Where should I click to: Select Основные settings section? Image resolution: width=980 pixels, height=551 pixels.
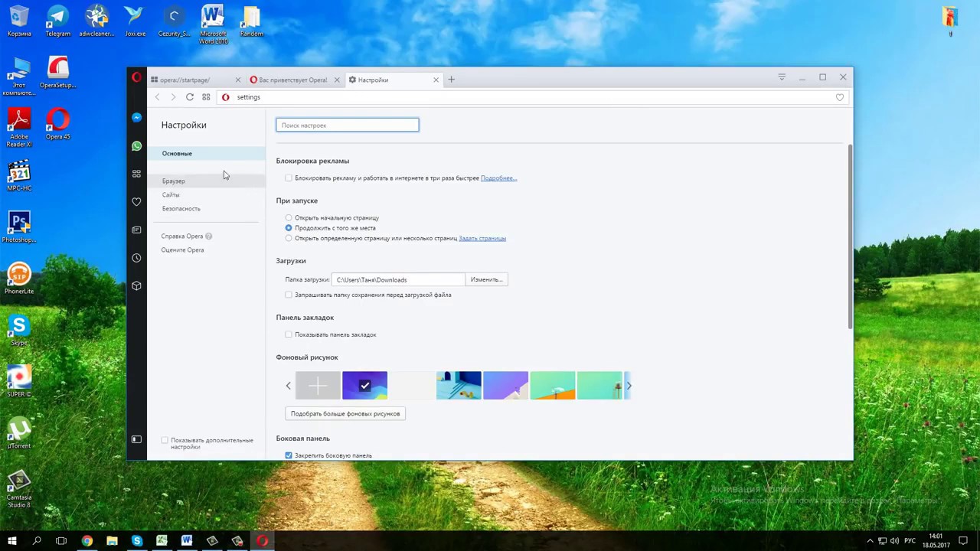(207, 154)
